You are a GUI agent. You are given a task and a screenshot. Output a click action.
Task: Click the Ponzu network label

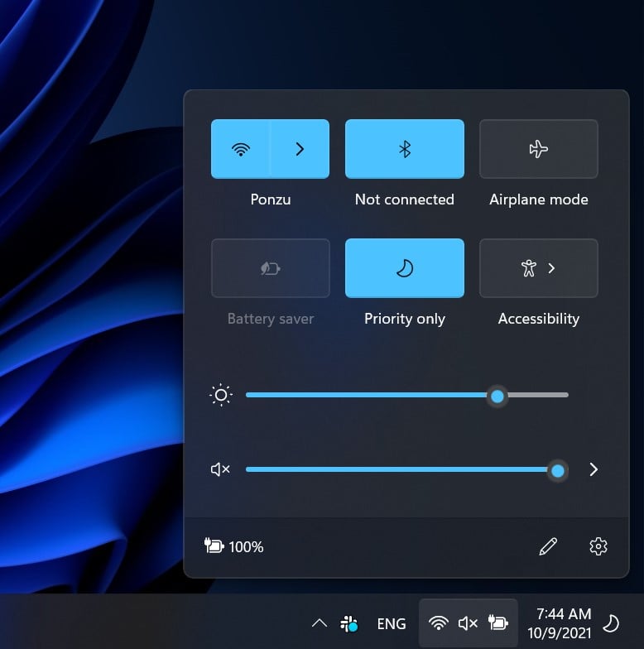(x=270, y=200)
